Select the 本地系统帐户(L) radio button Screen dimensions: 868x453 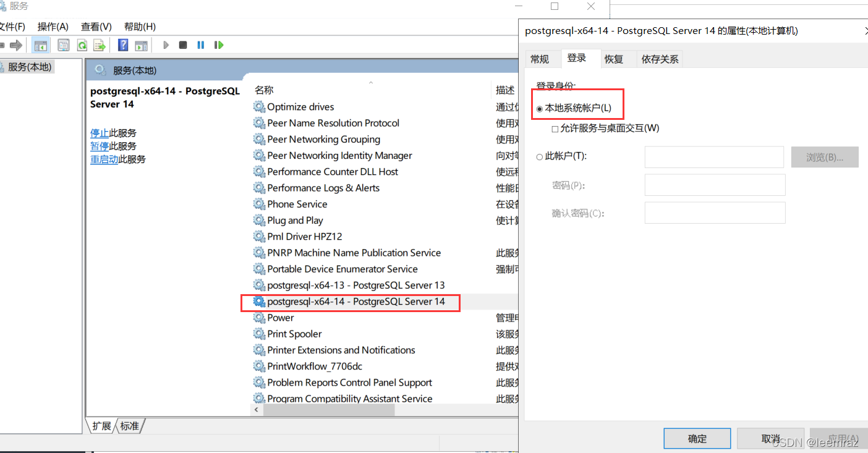[540, 109]
